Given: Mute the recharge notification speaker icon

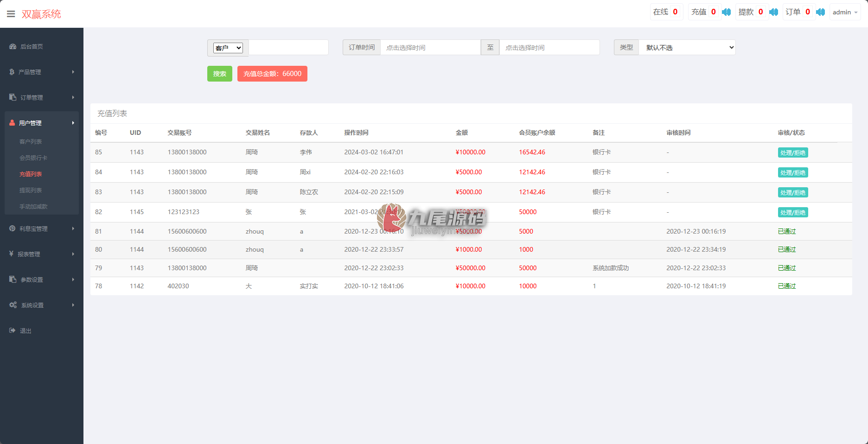Looking at the screenshot, I should tap(727, 12).
